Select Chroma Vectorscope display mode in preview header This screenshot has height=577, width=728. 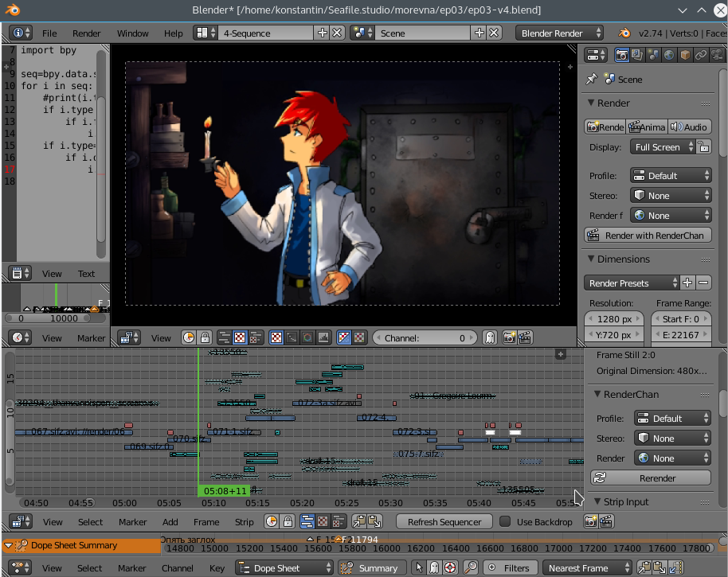coord(307,337)
